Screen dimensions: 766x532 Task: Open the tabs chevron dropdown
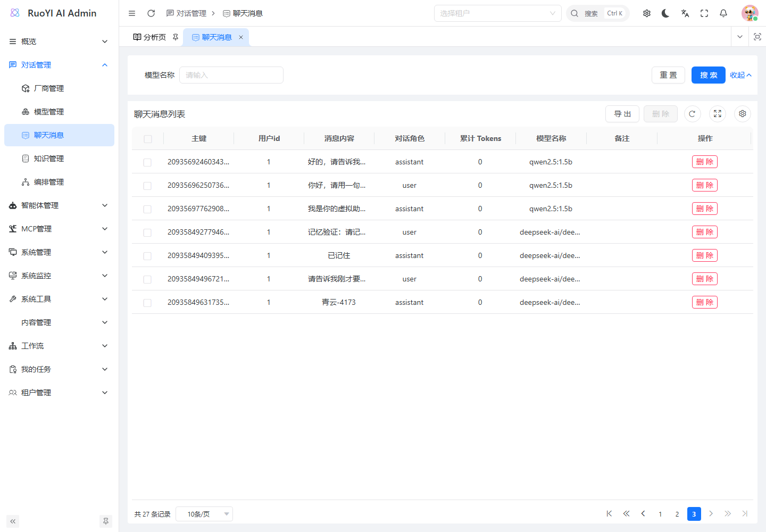(x=740, y=37)
